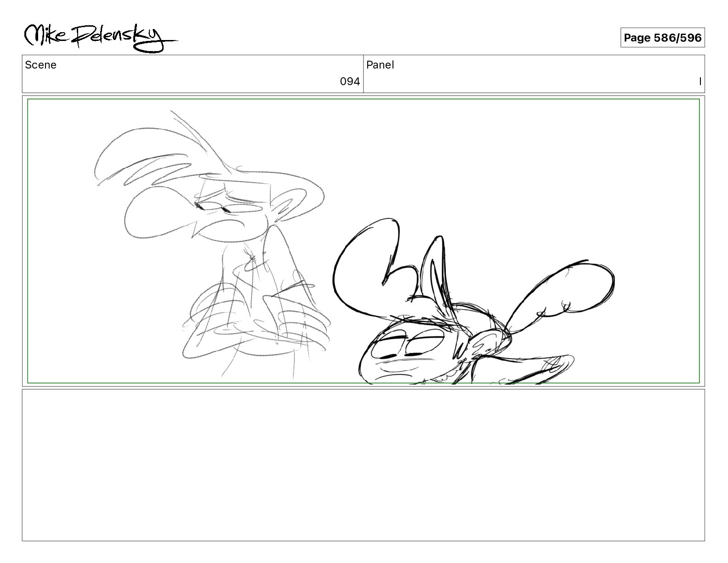Select the 'Panel' header label
Viewport: 728px width, 563px height.
(x=380, y=65)
